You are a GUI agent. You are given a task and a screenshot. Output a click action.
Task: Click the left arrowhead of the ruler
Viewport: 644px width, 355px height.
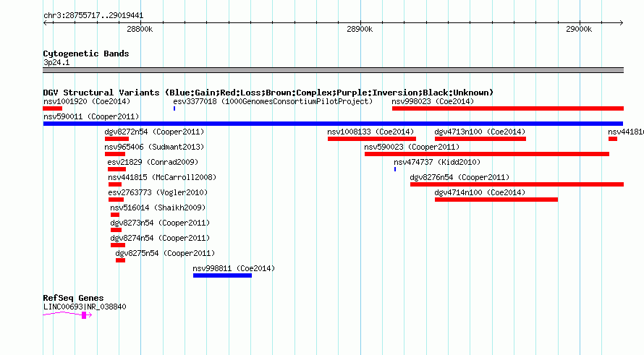(x=46, y=23)
